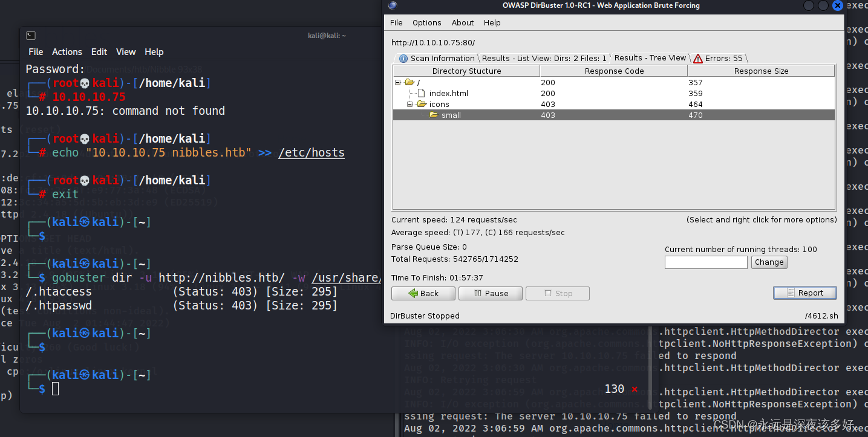Open Options menu in DirBuster
This screenshot has height=437, width=868.
(x=427, y=22)
